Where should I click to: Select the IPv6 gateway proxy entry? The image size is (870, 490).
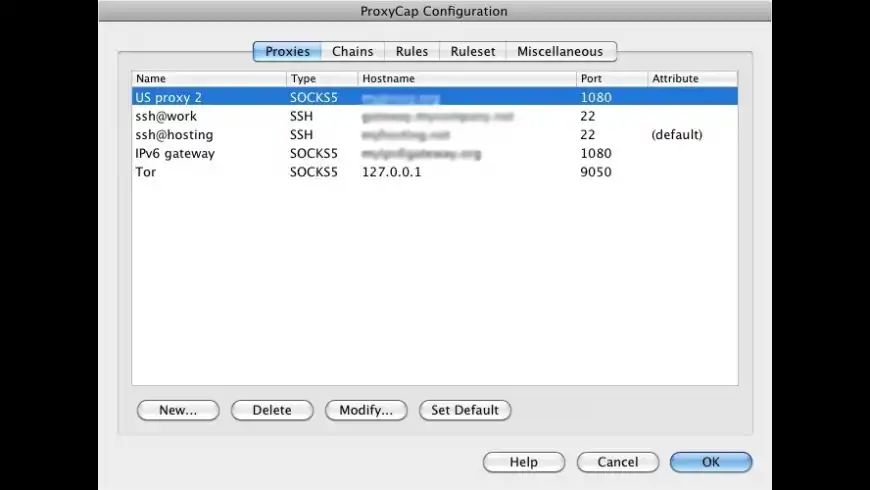tap(434, 153)
